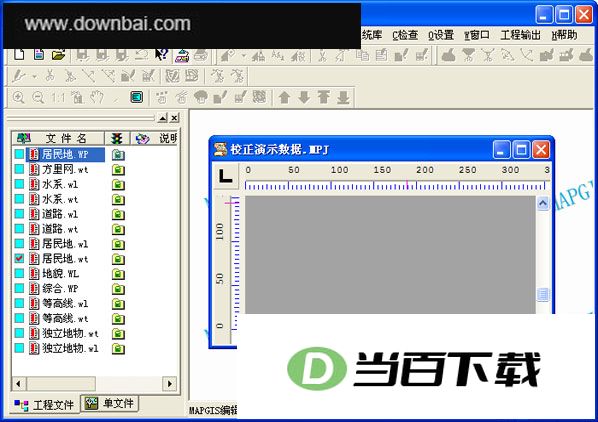
Task: Click the status icon of 综合.WP row
Action: (118, 289)
